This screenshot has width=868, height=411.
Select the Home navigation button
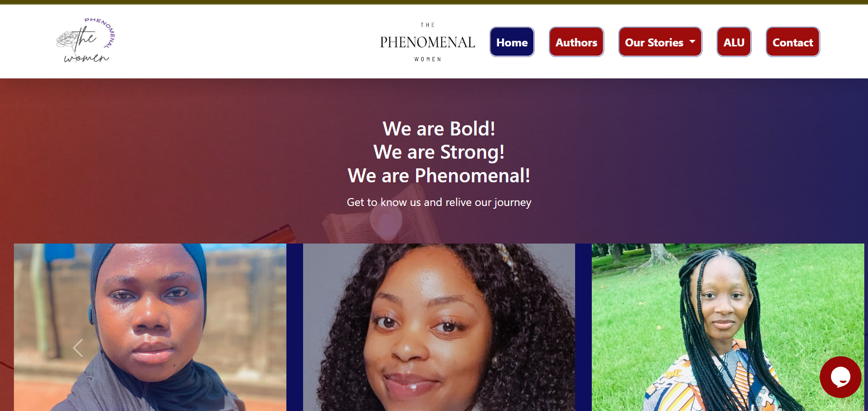[512, 42]
